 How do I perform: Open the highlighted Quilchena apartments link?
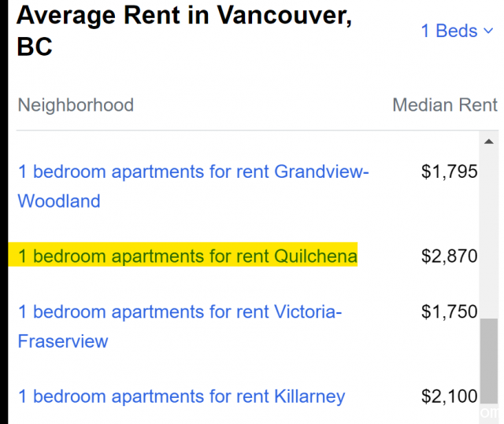pyautogui.click(x=187, y=256)
